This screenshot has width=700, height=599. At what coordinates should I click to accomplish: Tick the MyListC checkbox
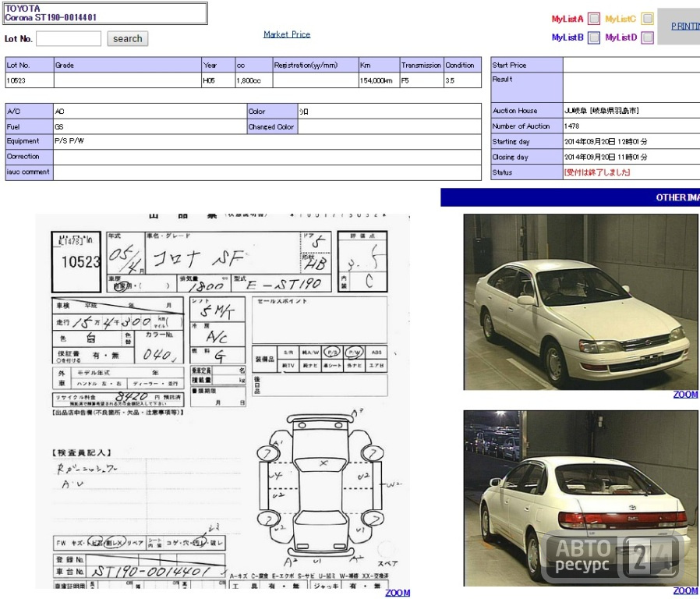coord(647,19)
